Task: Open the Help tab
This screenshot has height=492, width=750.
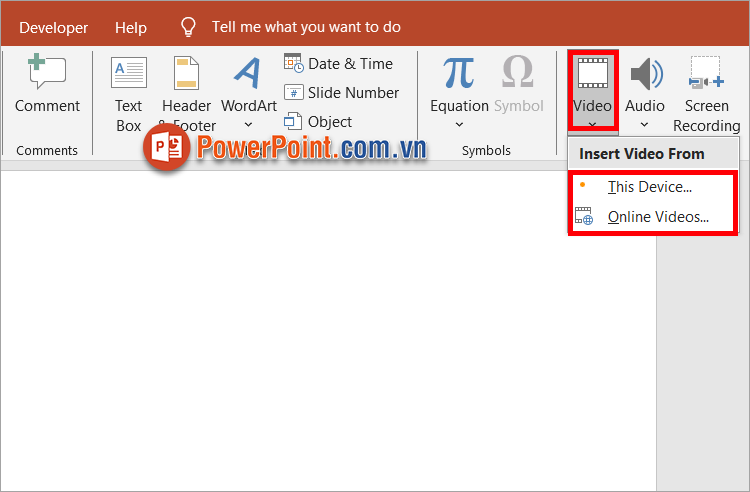Action: [130, 27]
